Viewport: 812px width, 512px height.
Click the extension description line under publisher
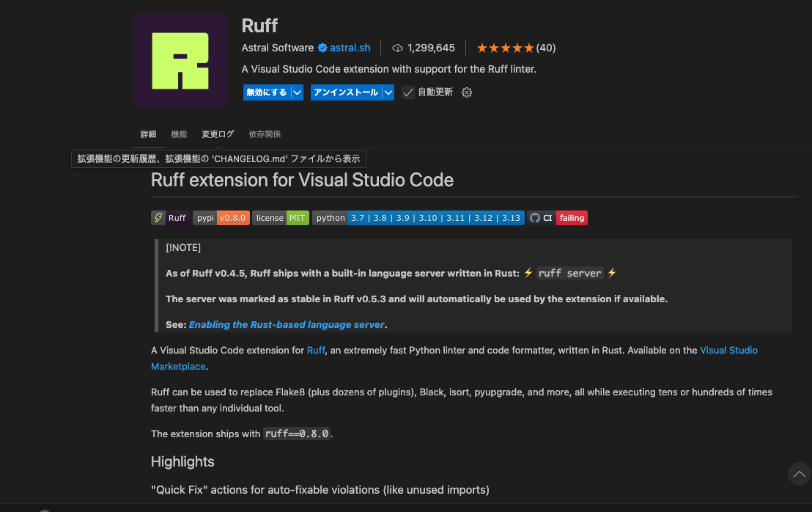coord(389,69)
